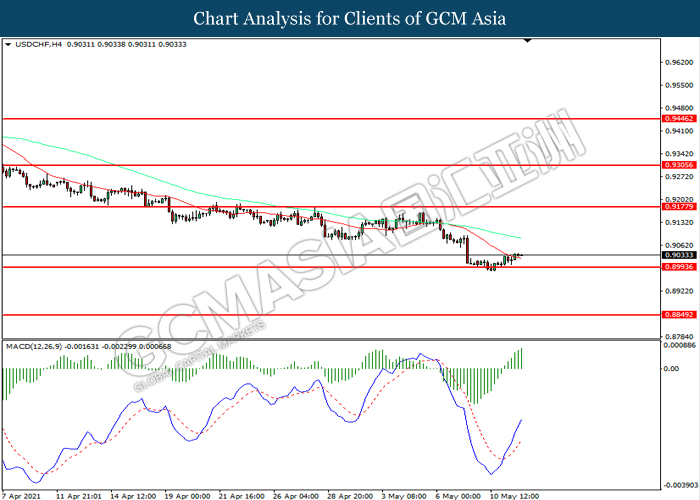Click the 0.87840 price scale value
The width and height of the screenshot is (700, 500).
(679, 337)
